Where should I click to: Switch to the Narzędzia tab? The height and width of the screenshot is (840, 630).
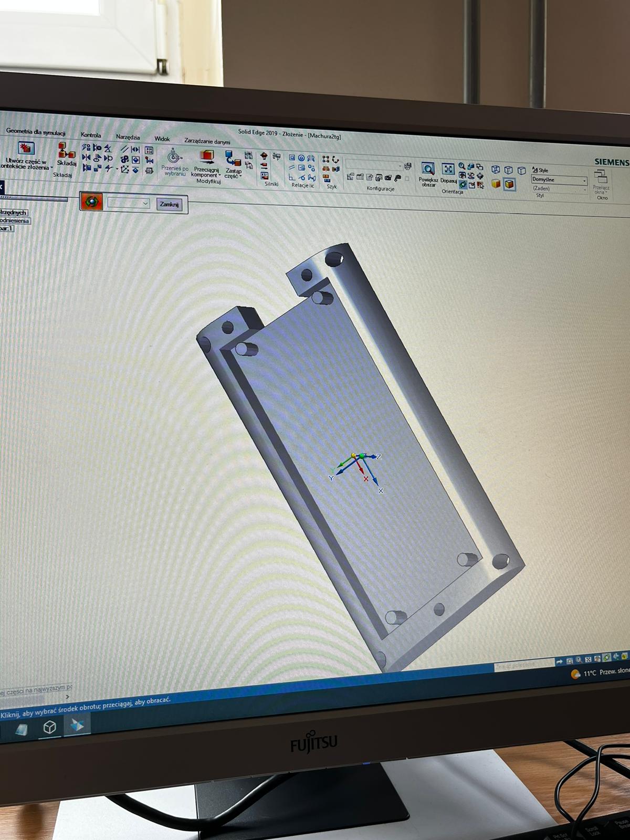tap(128, 137)
